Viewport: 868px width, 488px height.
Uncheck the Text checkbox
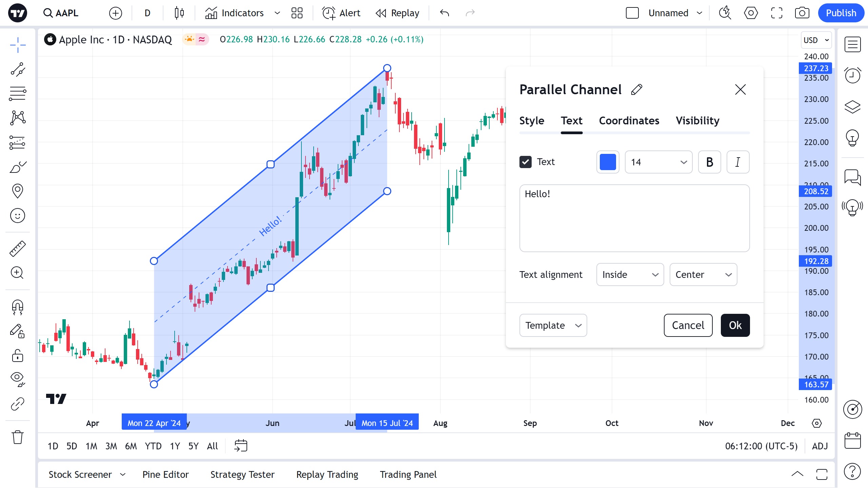coord(526,162)
